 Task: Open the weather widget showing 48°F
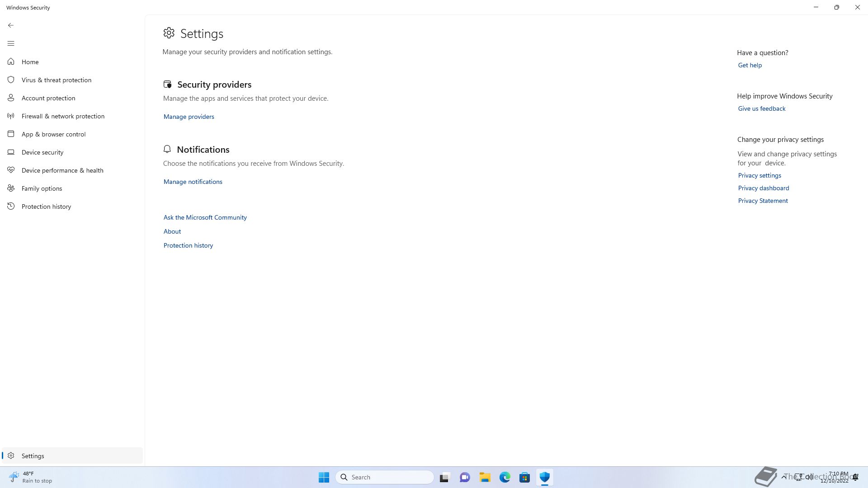point(31,477)
